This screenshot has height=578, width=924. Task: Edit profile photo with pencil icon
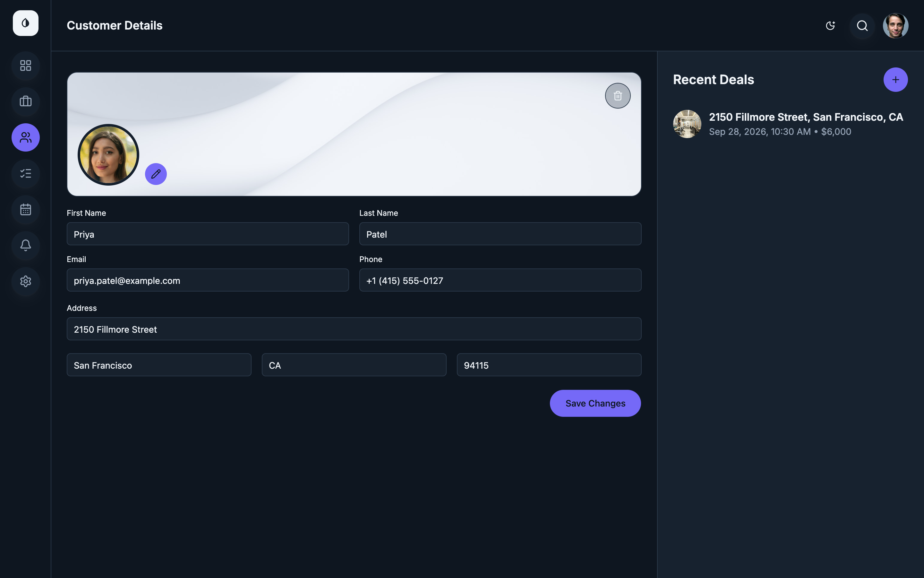(156, 174)
